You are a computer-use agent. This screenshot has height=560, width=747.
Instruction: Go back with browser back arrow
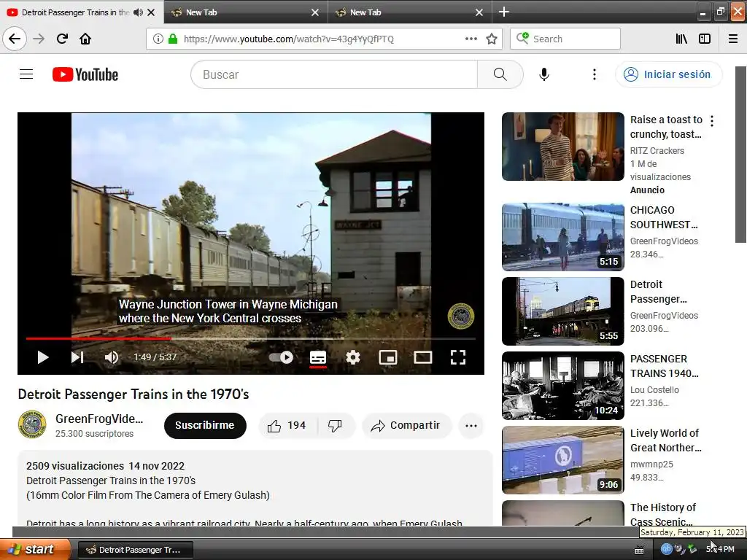click(x=15, y=39)
